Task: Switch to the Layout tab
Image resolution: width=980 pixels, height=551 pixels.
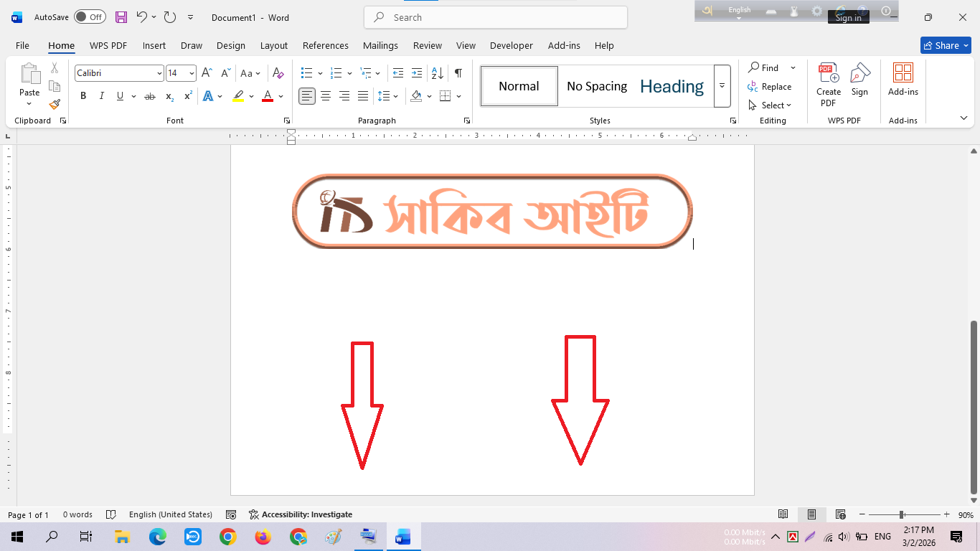Action: pyautogui.click(x=273, y=45)
